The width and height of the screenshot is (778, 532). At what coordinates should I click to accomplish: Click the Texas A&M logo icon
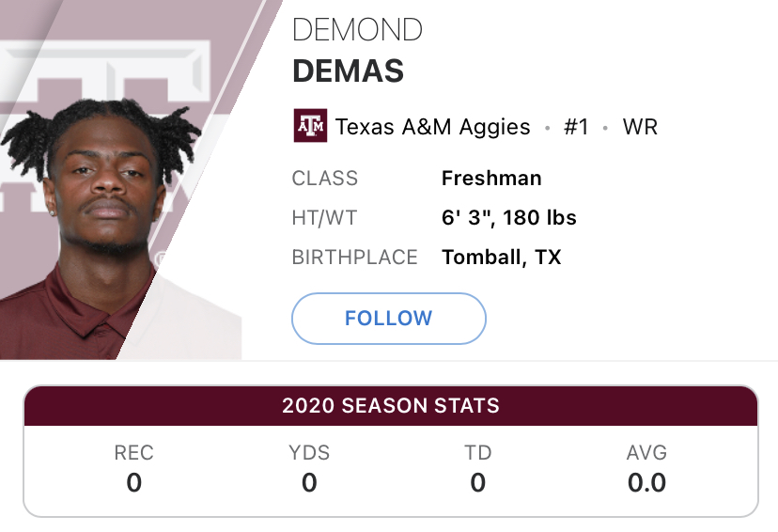(x=310, y=126)
